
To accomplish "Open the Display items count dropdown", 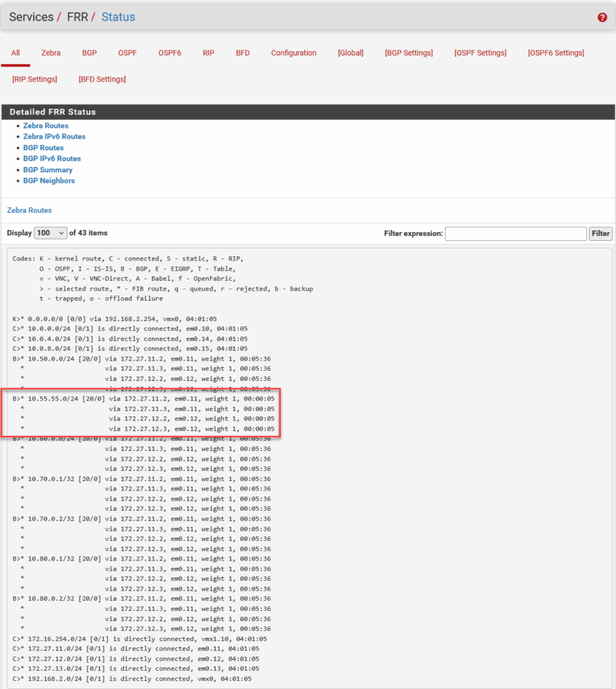I will click(x=50, y=233).
